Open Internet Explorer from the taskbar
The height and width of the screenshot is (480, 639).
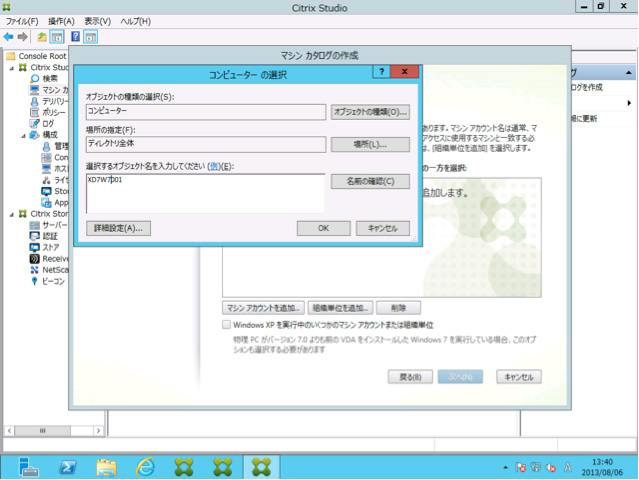(x=145, y=467)
